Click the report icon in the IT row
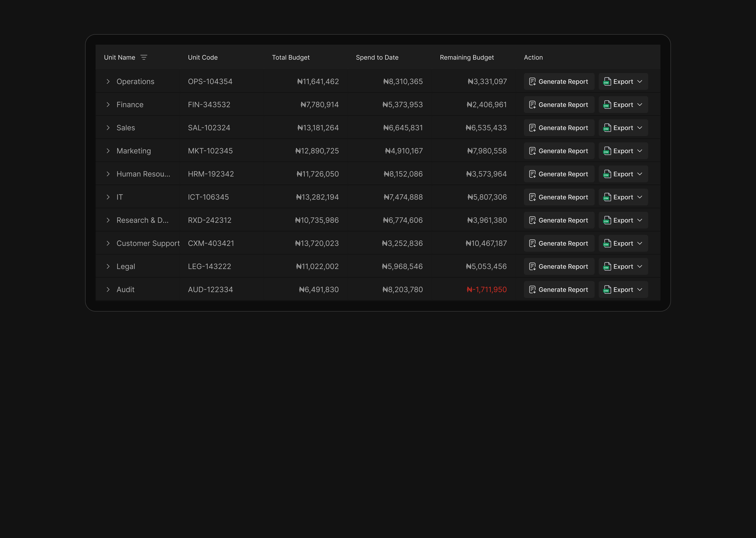Screen dimensions: 756x538 (x=532, y=197)
